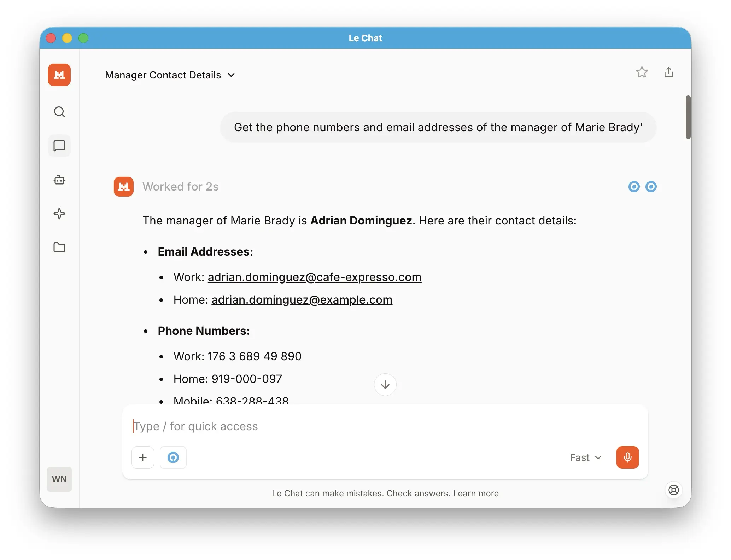Screen dimensions: 731x560
Task: Expand the Manager Contact Details title dropdown
Action: click(x=232, y=75)
